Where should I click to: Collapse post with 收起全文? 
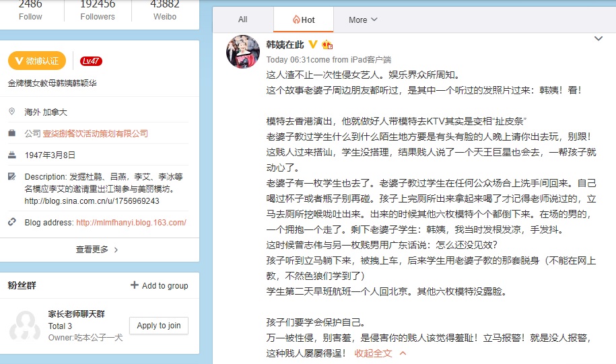click(380, 353)
